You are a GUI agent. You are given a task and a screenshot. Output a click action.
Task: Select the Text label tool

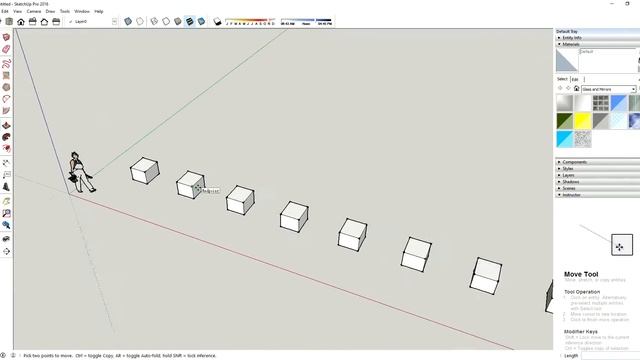click(x=6, y=175)
